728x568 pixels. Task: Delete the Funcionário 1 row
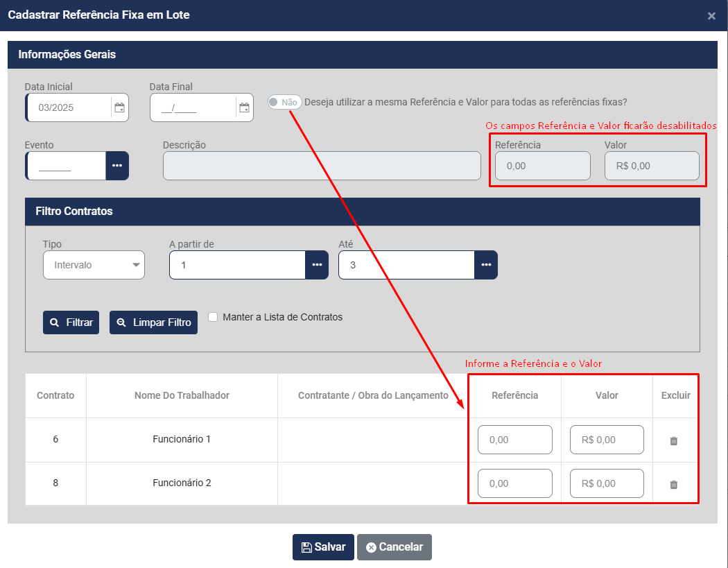point(674,441)
